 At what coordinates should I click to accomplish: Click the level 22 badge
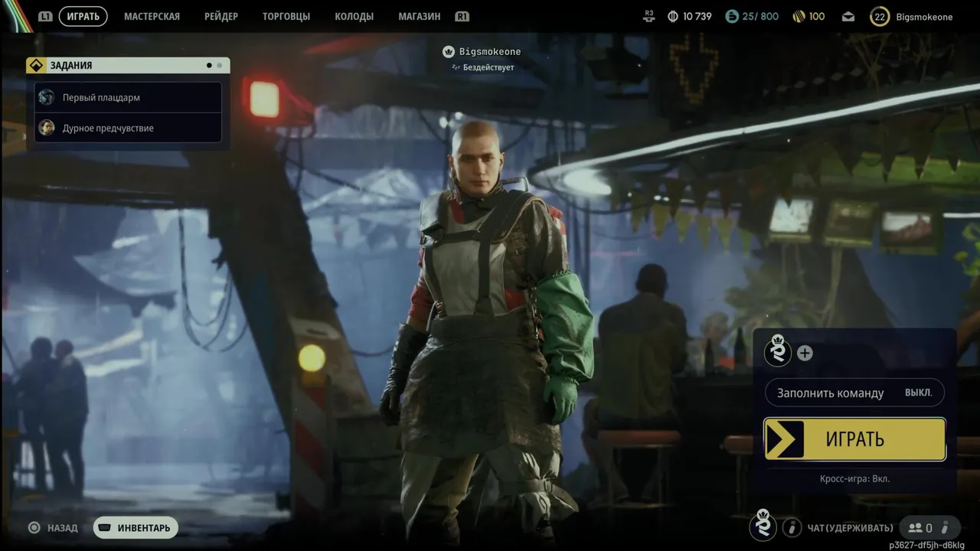[x=880, y=16]
